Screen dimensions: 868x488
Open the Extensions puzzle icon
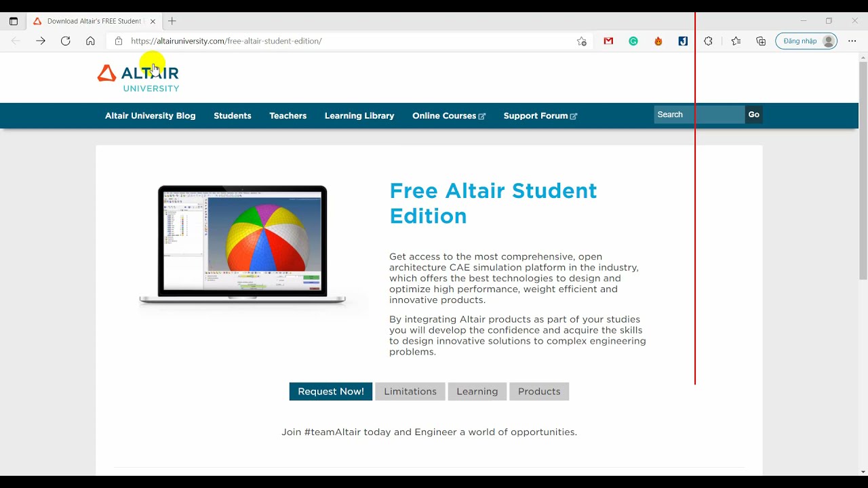[x=708, y=41]
